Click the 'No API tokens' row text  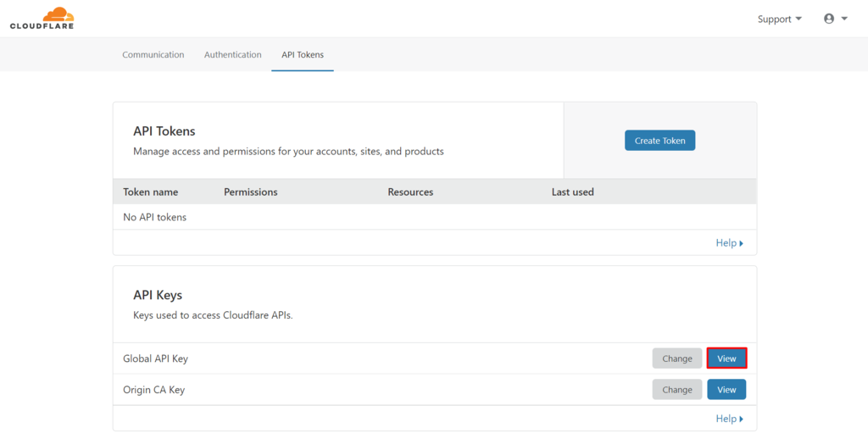(x=154, y=217)
